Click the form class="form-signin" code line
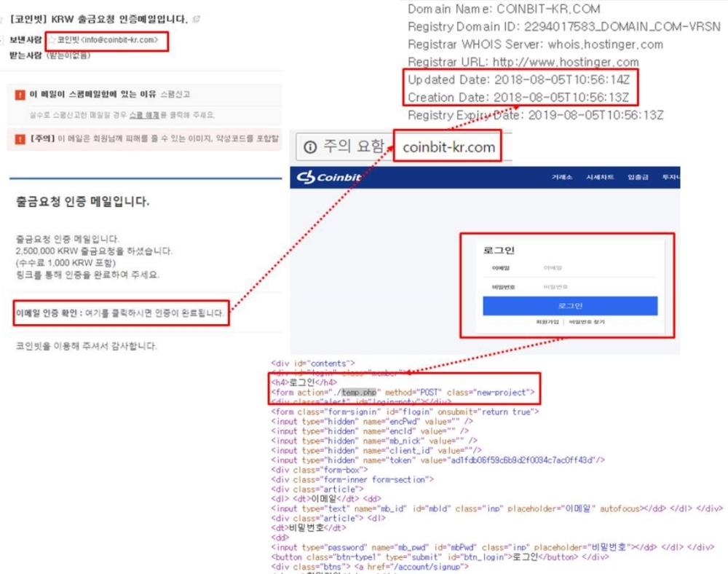 (x=405, y=412)
